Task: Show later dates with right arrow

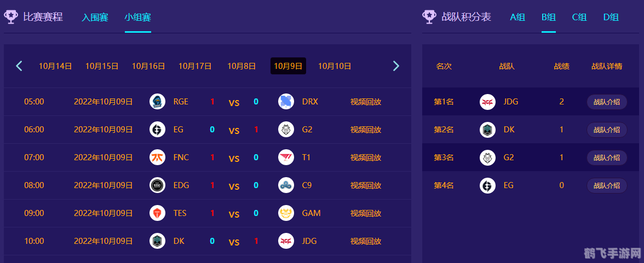Action: (x=396, y=66)
